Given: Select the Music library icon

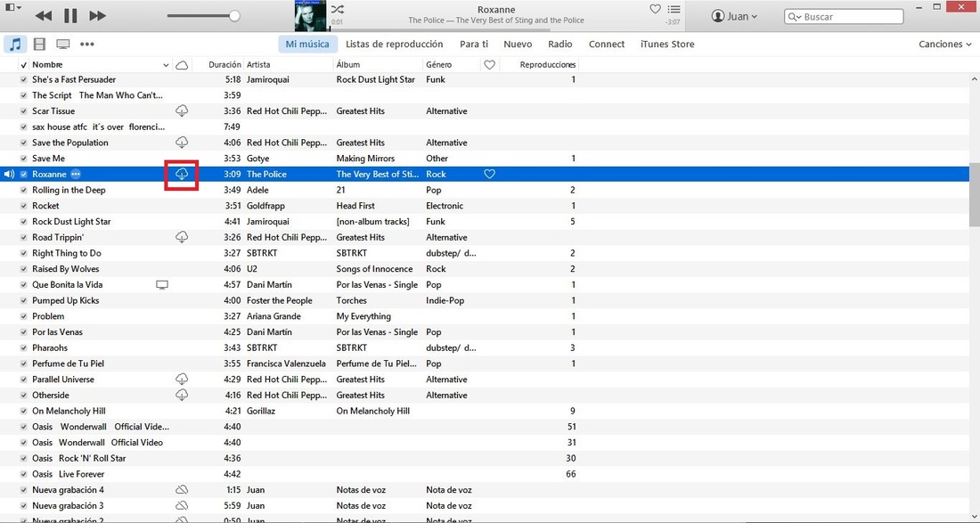Looking at the screenshot, I should 16,44.
